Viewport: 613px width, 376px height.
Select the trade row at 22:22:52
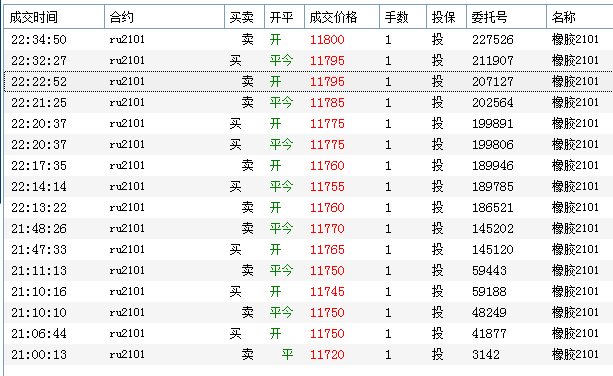[308, 82]
